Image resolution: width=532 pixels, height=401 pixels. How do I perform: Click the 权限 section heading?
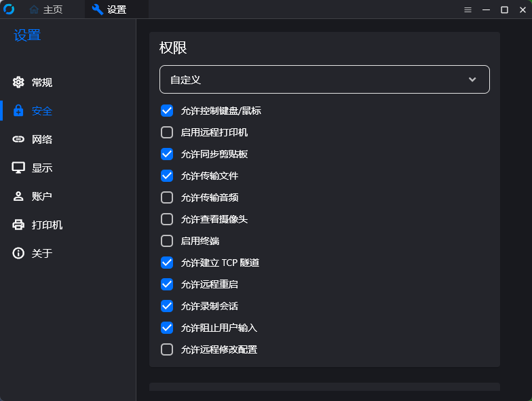(x=173, y=47)
